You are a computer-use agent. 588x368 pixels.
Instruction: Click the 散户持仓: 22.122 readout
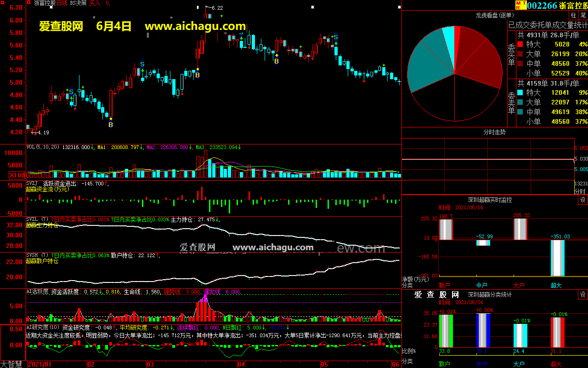pos(133,255)
